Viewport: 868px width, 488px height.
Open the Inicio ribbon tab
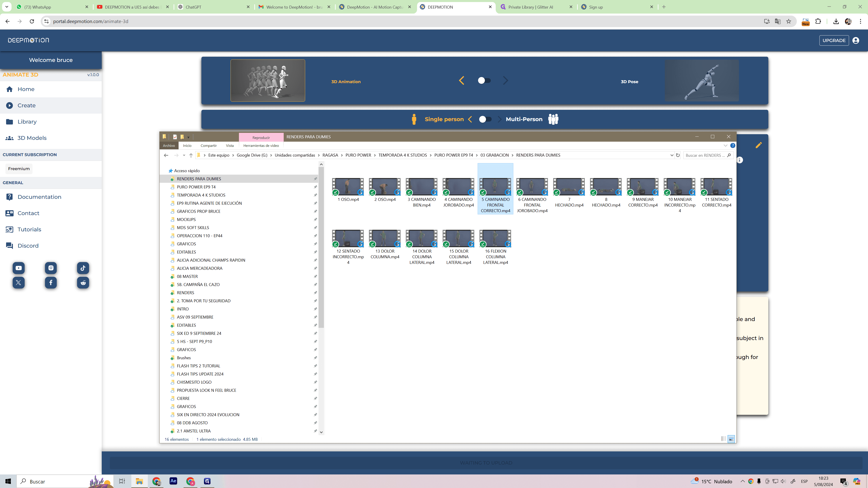[187, 146]
